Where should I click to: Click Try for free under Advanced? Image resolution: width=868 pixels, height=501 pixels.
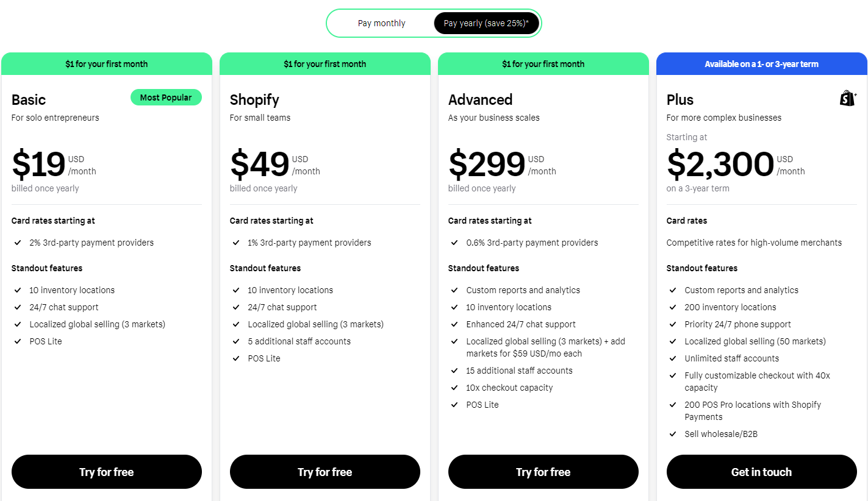[x=543, y=472]
